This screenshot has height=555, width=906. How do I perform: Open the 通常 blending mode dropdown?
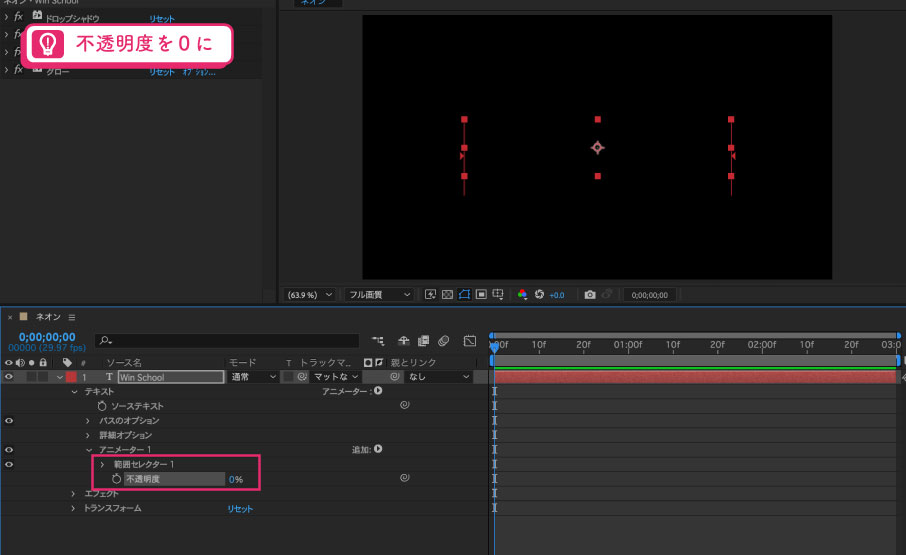click(x=254, y=377)
